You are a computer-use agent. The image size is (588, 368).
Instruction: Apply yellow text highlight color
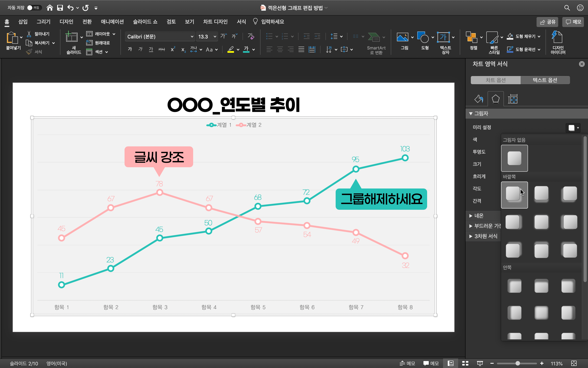coord(231,49)
